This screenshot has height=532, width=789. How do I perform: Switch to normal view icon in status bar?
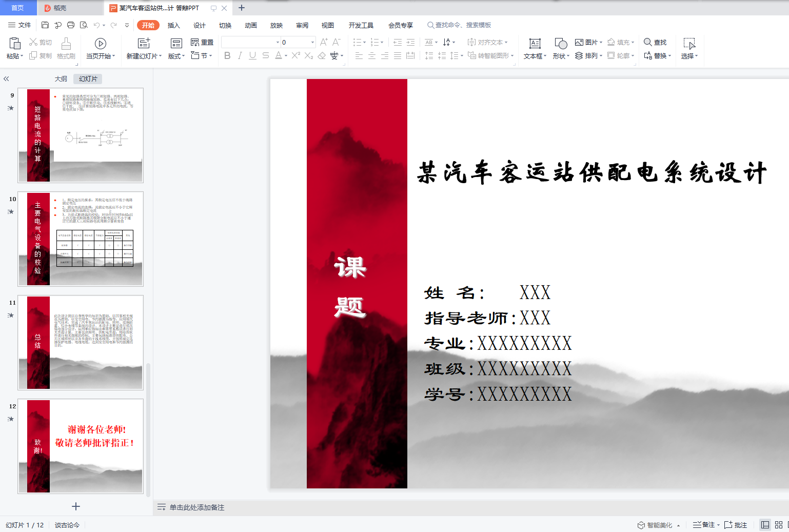(765, 525)
